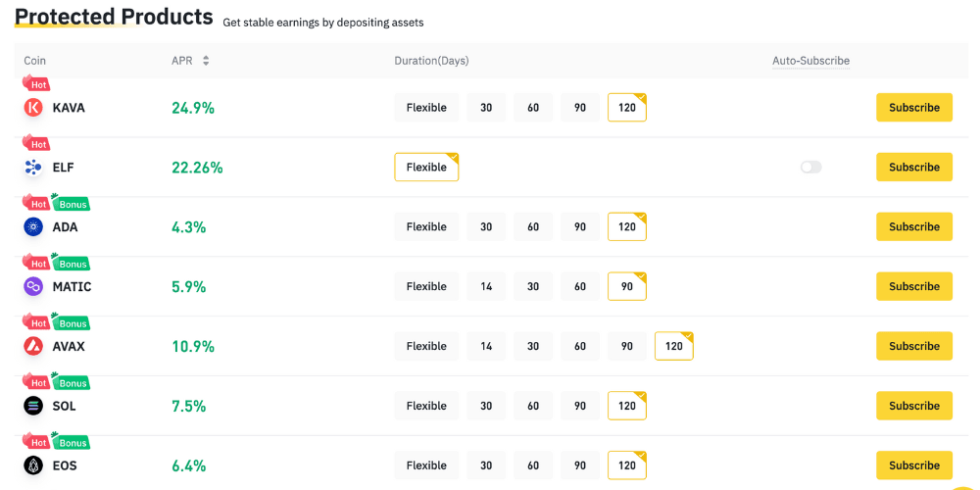Click the Auto-Subscribe column header

[810, 61]
